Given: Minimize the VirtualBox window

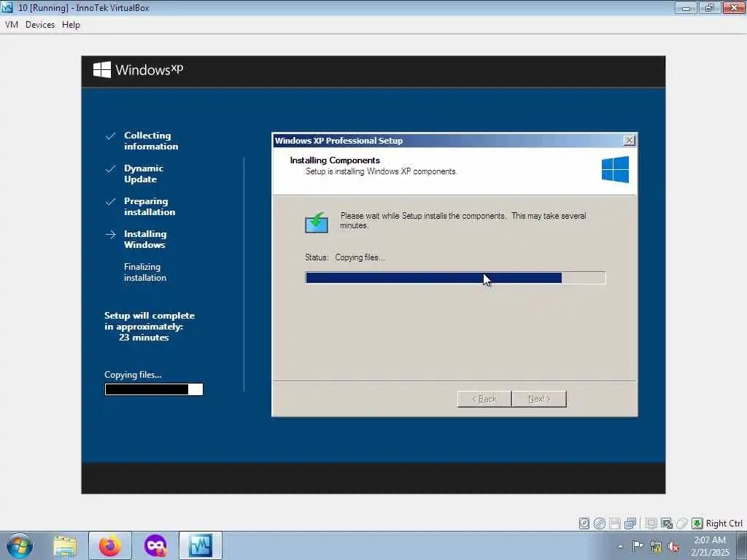Looking at the screenshot, I should pos(686,7).
